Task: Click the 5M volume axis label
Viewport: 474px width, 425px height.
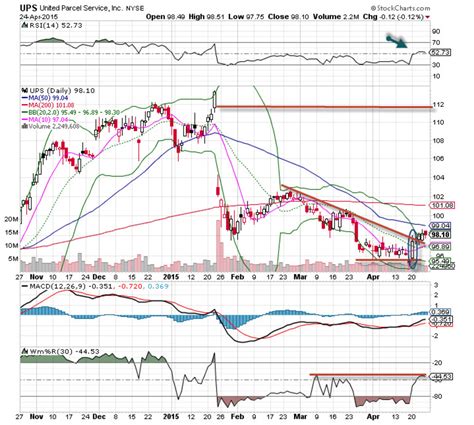Action: pos(13,259)
